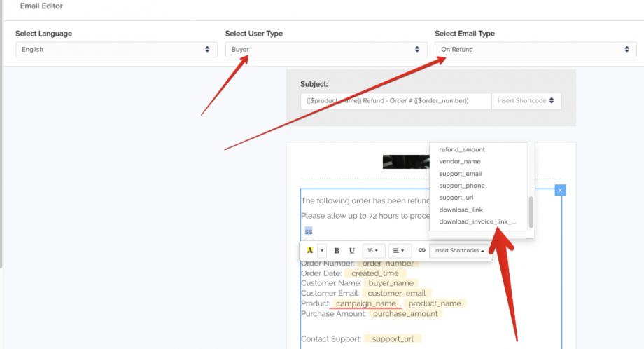This screenshot has width=644, height=349.
Task: Toggle underline formatting
Action: [352, 250]
